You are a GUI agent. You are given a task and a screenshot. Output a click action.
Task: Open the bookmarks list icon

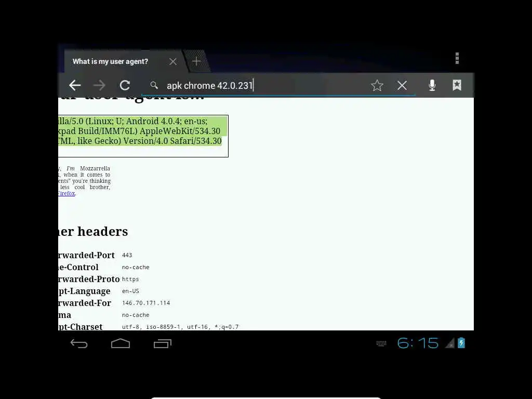click(457, 85)
